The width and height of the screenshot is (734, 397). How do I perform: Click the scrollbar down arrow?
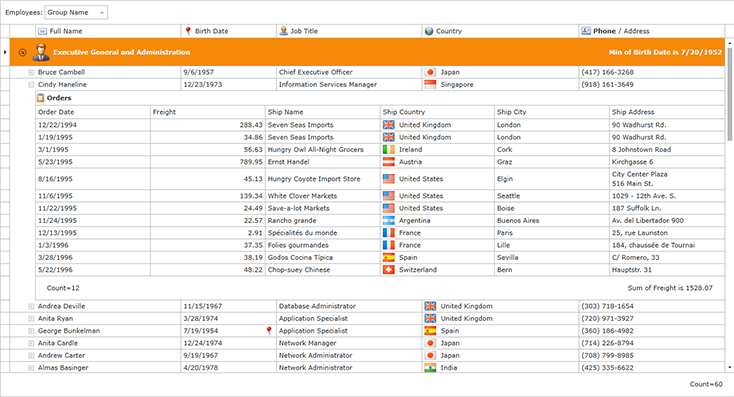(729, 368)
